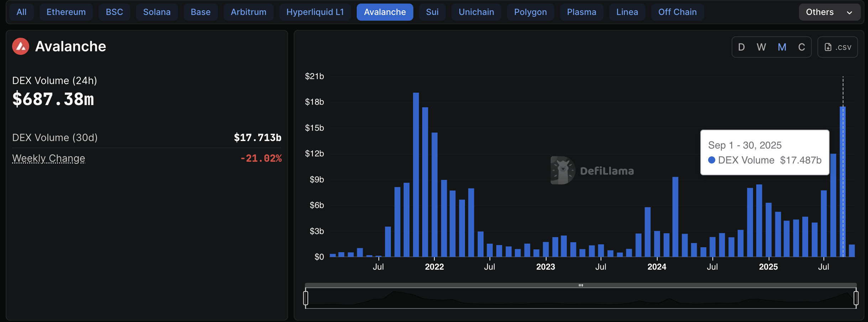Open the Polygon chain tab
Image resolution: width=868 pixels, height=322 pixels.
click(530, 12)
